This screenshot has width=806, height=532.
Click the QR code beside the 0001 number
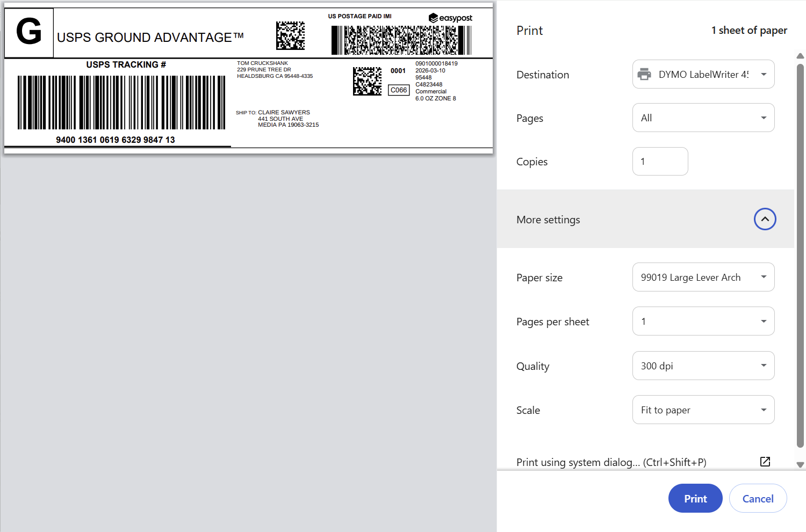(x=368, y=81)
